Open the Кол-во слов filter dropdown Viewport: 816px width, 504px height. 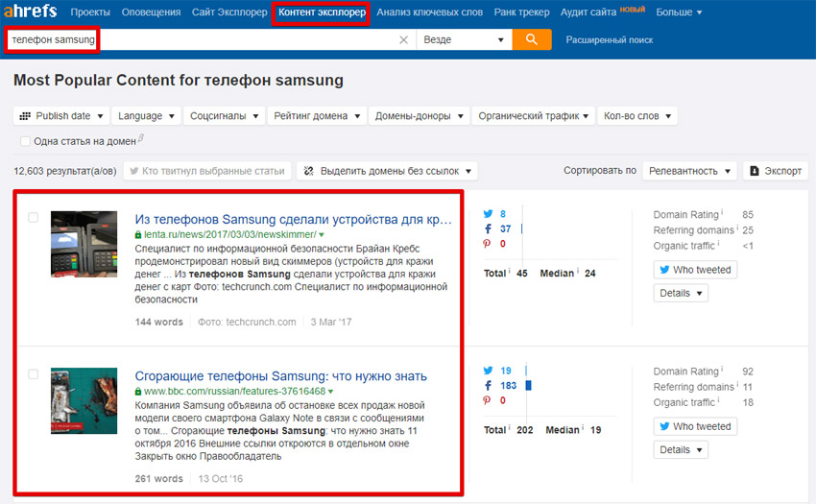[x=637, y=115]
